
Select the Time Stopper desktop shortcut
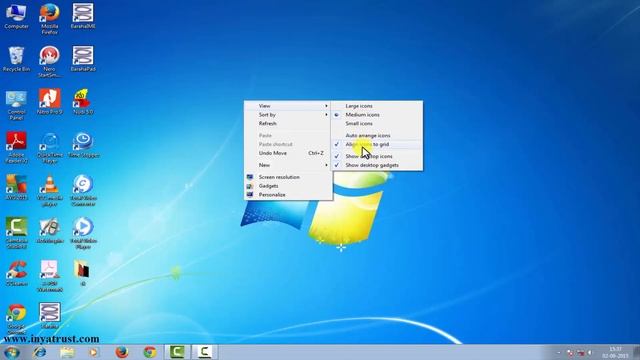[84, 145]
